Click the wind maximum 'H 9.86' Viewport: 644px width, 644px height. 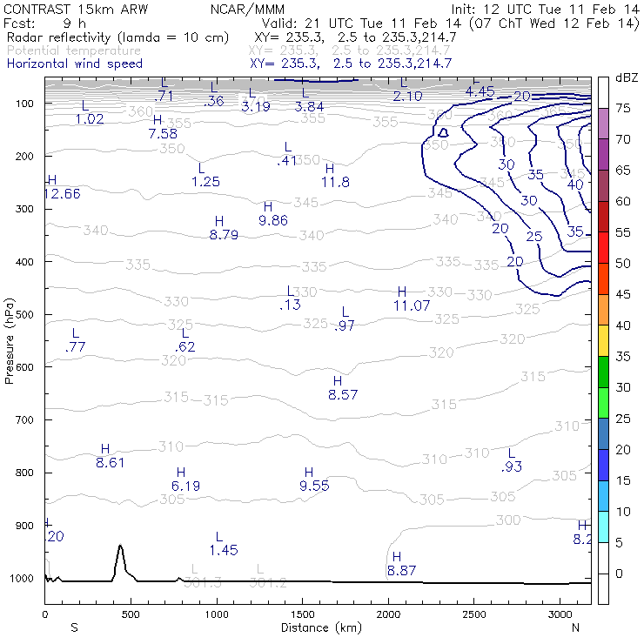coord(273,213)
